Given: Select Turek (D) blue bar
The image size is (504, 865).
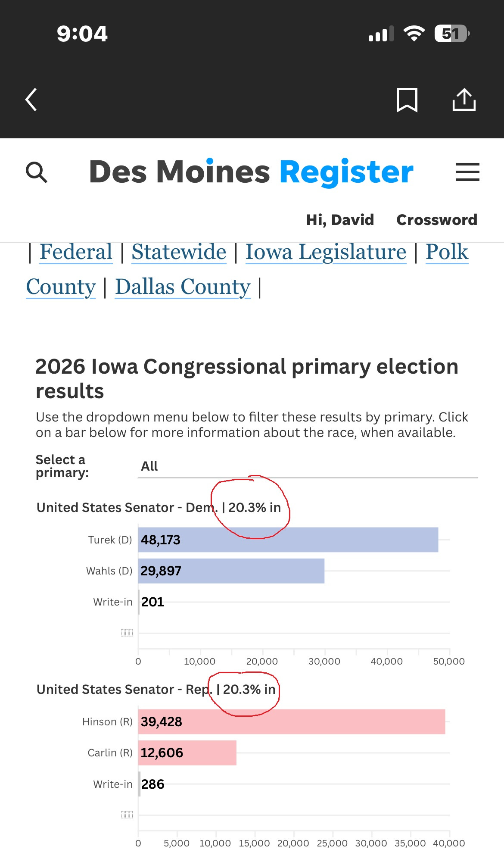Looking at the screenshot, I should 288,540.
